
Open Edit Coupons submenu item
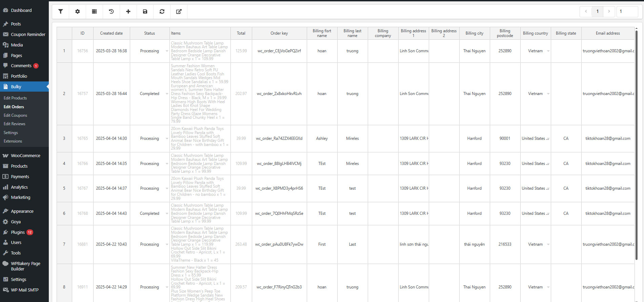click(15, 115)
